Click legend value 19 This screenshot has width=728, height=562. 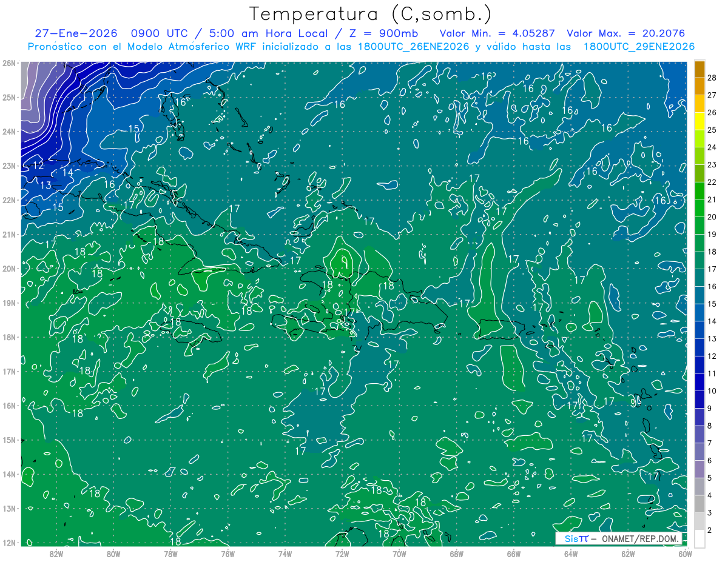coord(712,234)
